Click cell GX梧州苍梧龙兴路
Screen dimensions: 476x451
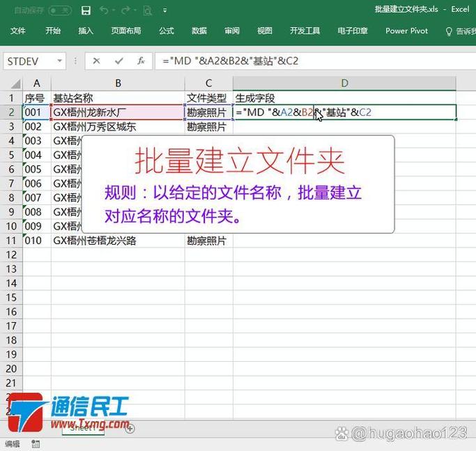coord(118,240)
